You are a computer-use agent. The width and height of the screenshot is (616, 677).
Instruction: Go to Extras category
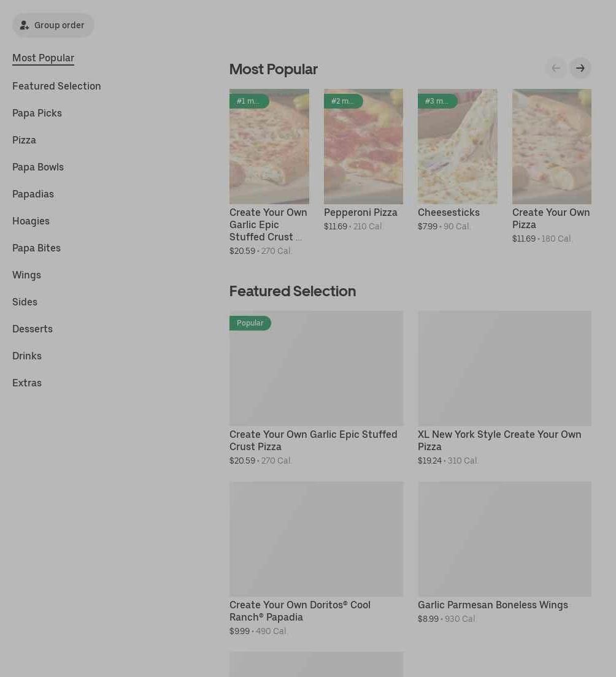pos(27,383)
